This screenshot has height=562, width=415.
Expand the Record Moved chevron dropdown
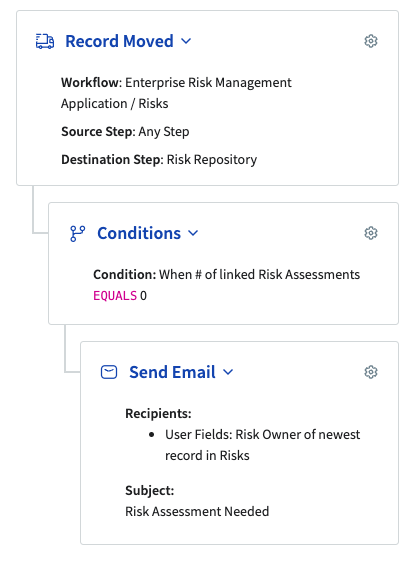(x=186, y=41)
